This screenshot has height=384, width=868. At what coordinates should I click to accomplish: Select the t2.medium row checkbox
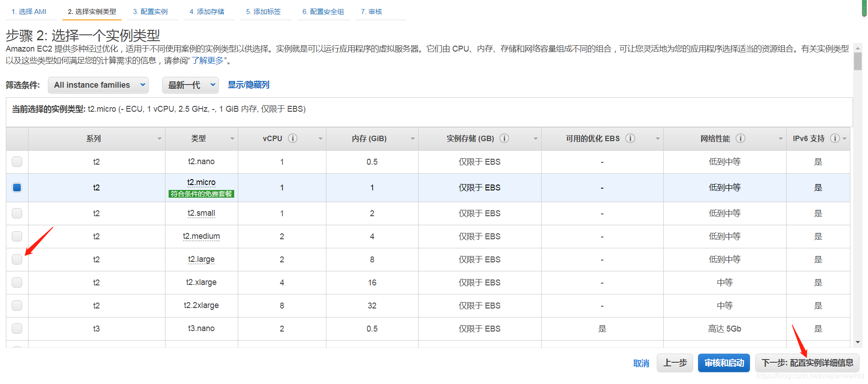pos(17,236)
